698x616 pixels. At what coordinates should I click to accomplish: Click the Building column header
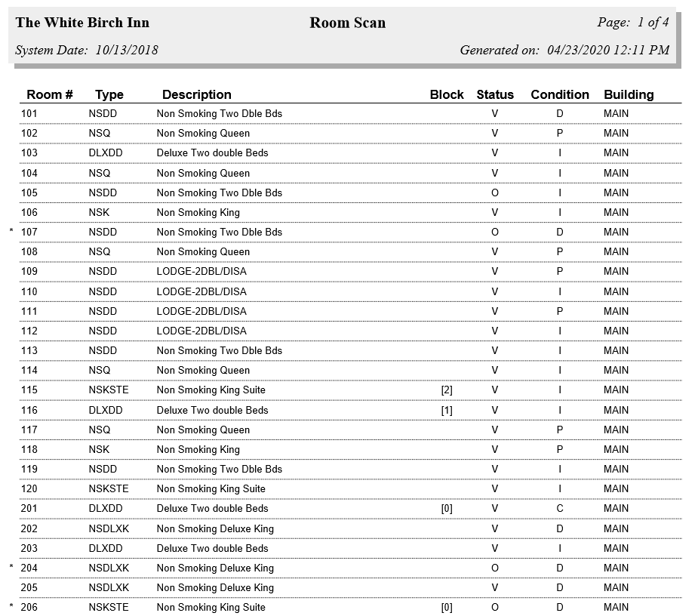pos(629,94)
